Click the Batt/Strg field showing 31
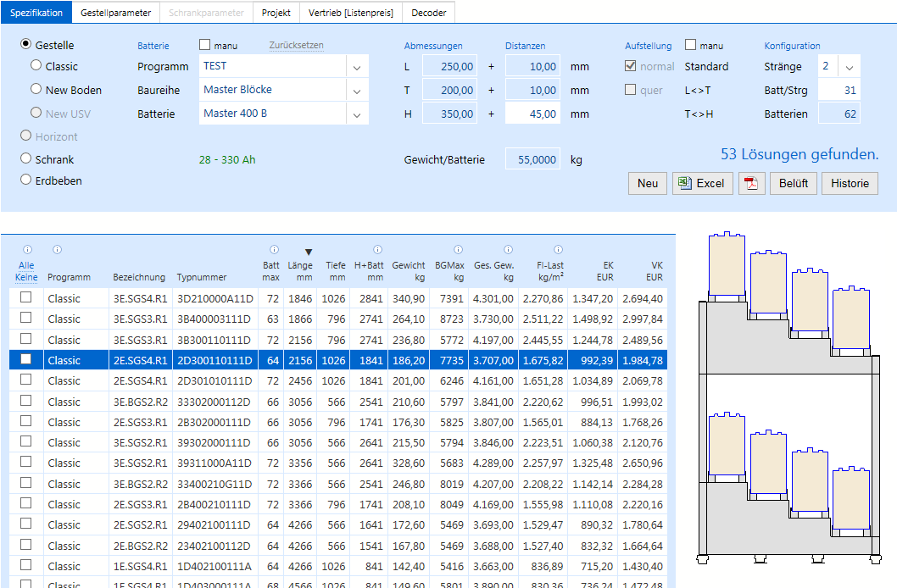The width and height of the screenshot is (897, 588). tap(838, 91)
